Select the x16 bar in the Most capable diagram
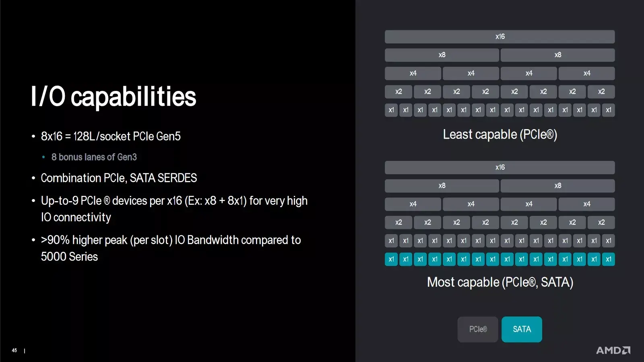644x362 pixels. point(500,167)
